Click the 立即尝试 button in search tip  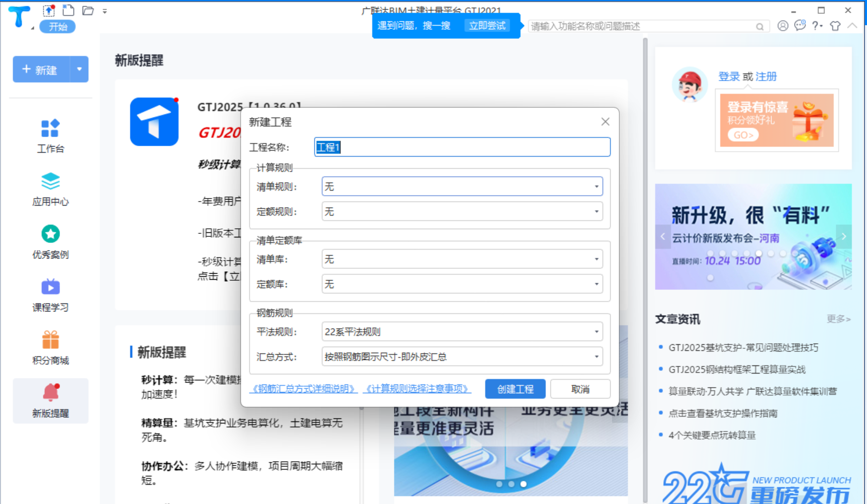[487, 26]
